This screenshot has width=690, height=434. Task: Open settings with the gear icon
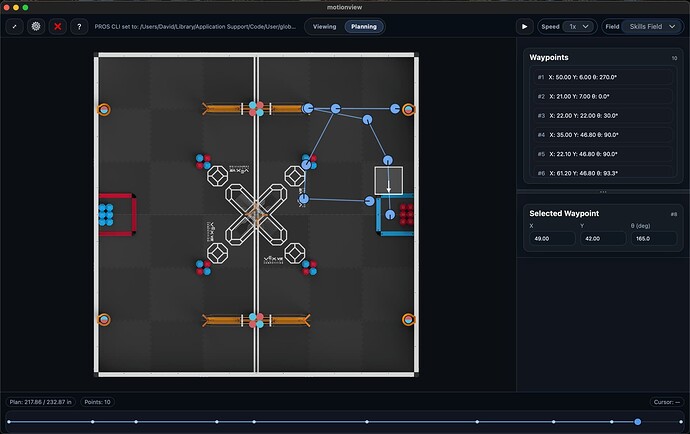pos(36,26)
